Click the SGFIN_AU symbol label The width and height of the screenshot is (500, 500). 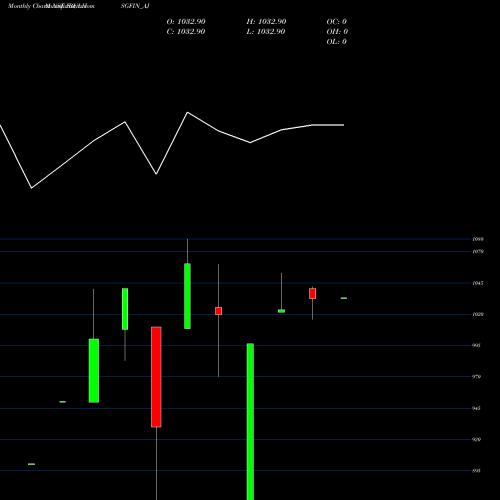click(x=135, y=6)
